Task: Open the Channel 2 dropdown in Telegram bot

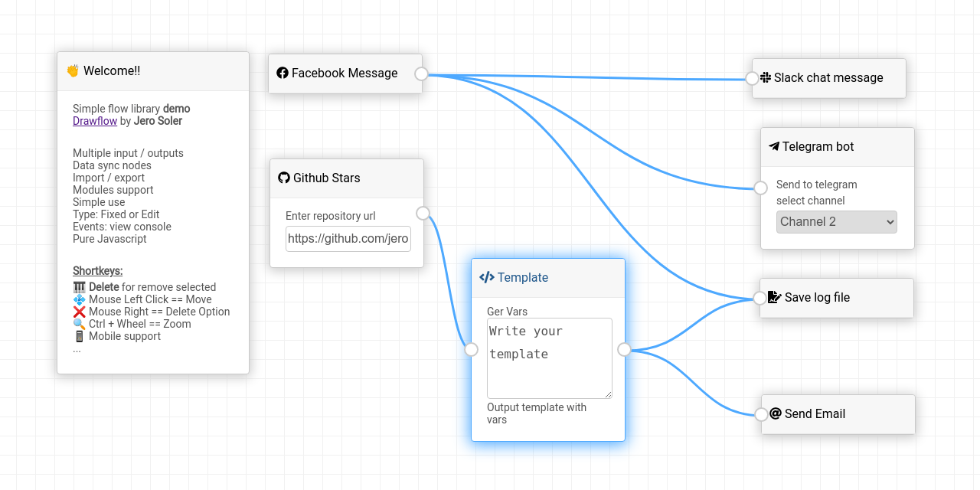Action: 837,222
